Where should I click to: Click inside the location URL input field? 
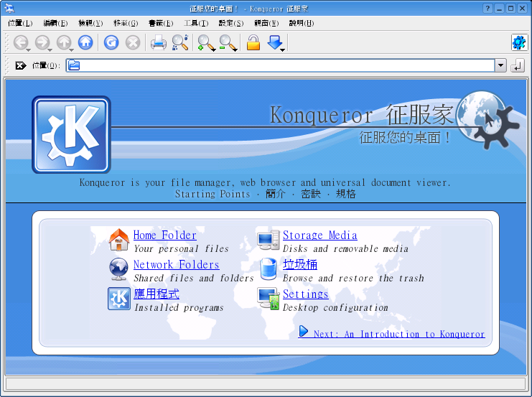pos(287,66)
